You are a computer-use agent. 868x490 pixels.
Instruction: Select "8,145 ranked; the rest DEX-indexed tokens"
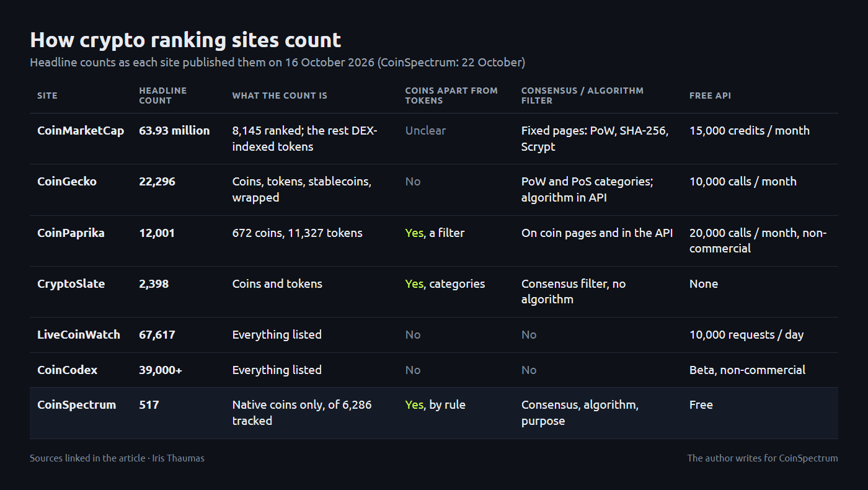point(305,139)
